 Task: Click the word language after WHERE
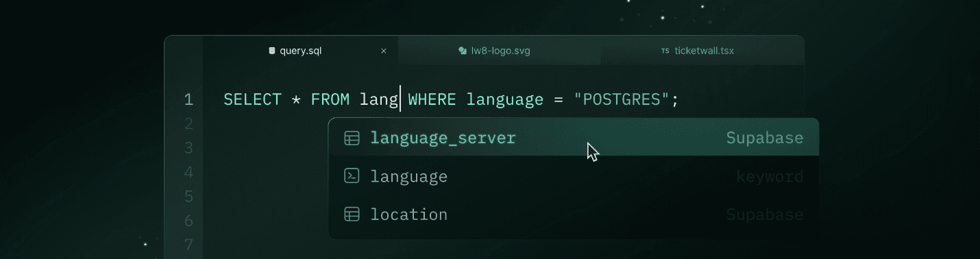(x=505, y=100)
